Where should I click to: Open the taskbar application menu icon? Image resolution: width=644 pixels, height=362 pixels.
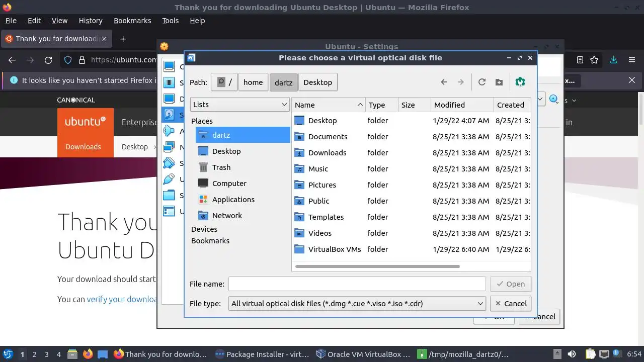[8, 354]
